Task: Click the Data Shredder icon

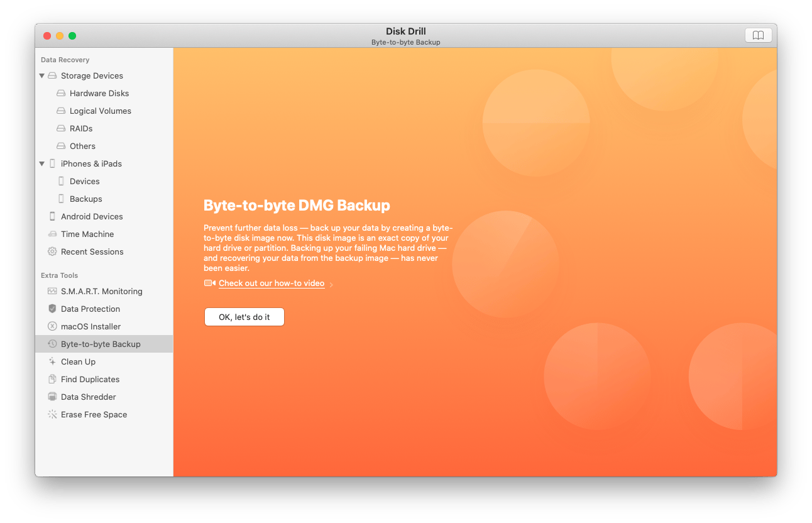Action: [52, 397]
